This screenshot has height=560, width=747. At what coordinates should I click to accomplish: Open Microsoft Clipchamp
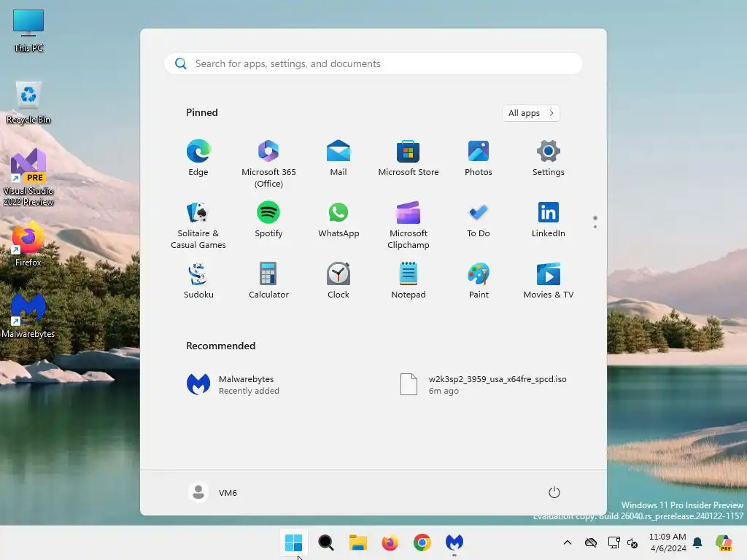(x=409, y=225)
